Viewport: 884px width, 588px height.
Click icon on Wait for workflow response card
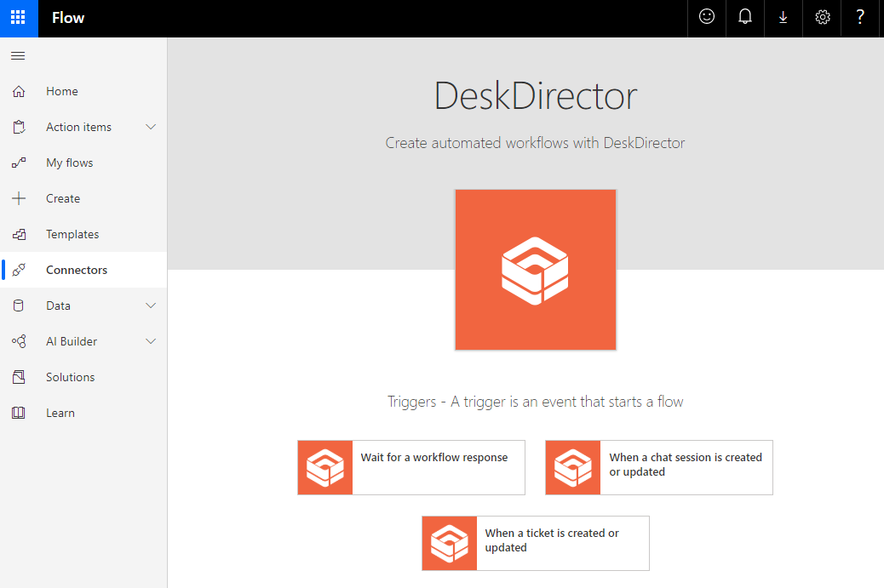(x=325, y=467)
